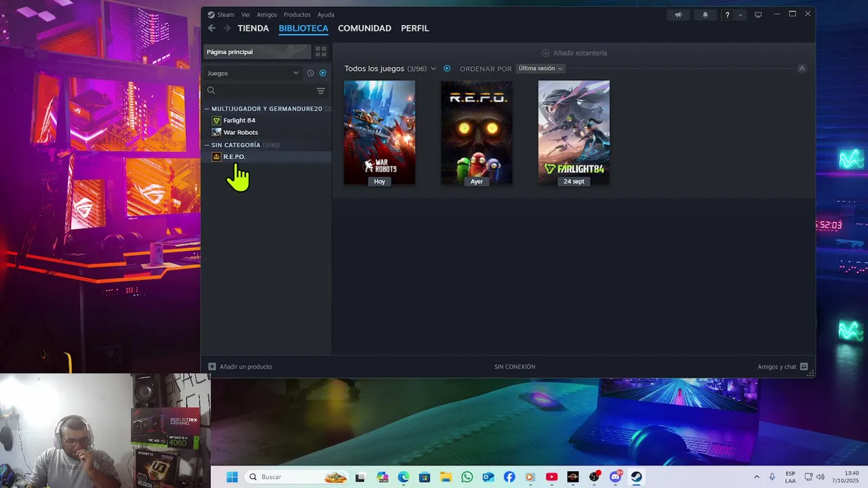The image size is (868, 488).
Task: Click the Página principal button
Action: pos(257,52)
